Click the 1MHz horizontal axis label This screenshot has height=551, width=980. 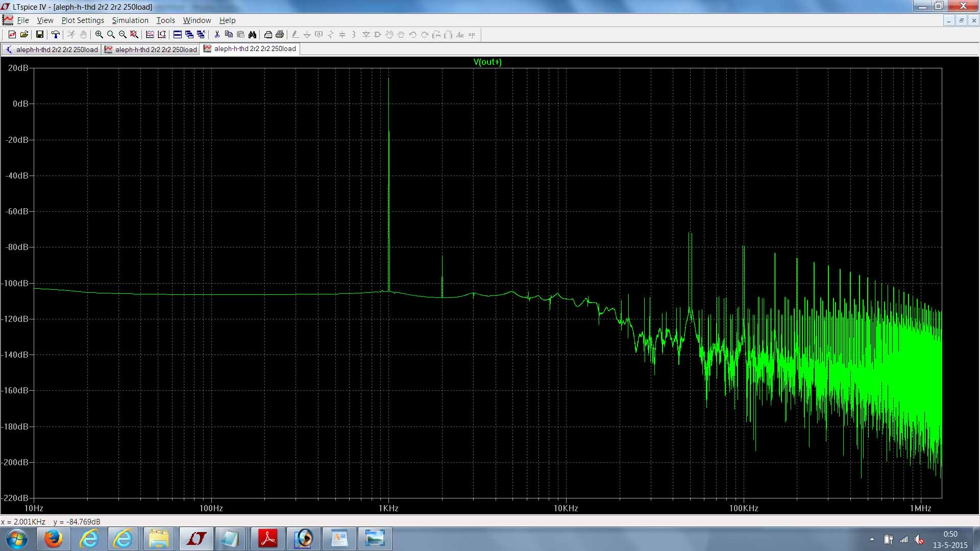tap(921, 508)
